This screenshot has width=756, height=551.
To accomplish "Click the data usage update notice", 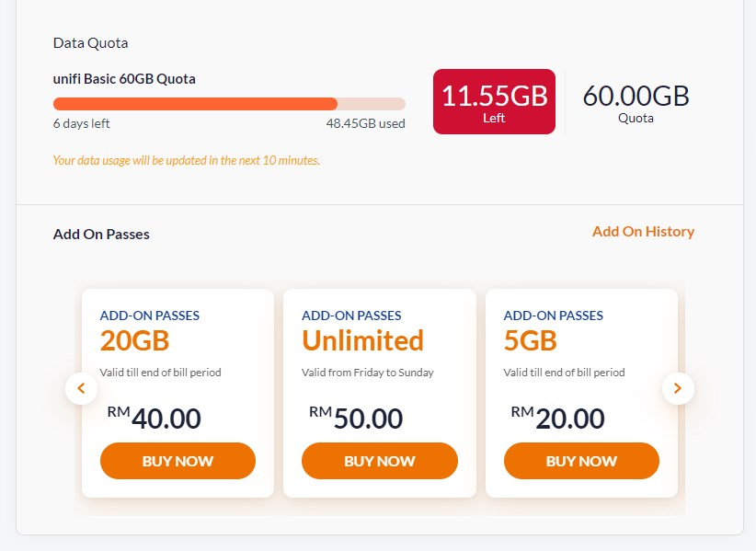I will (187, 160).
